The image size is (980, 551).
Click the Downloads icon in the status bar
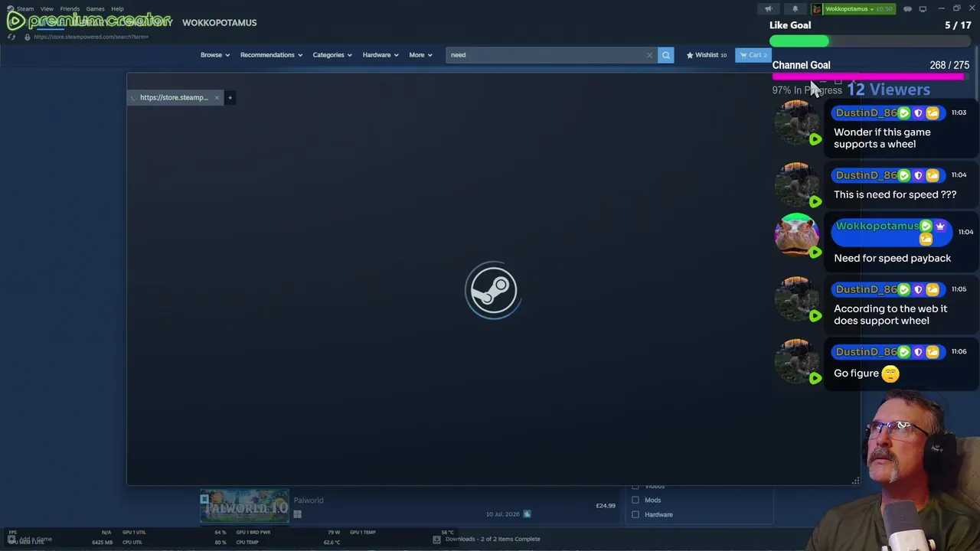(x=436, y=539)
